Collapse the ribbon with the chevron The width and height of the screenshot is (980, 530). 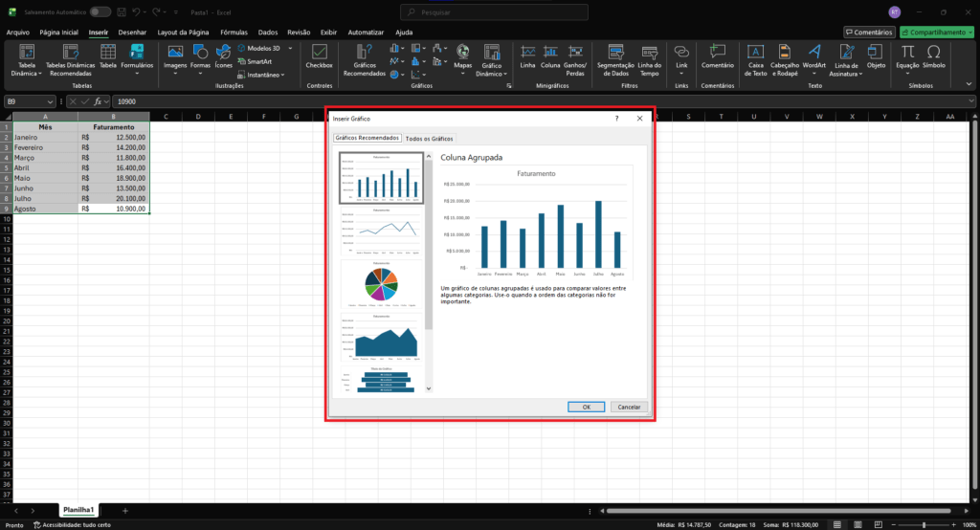click(969, 84)
